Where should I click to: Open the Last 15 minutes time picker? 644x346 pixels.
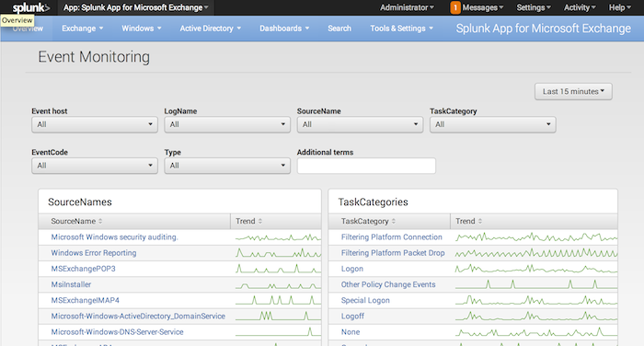(x=573, y=91)
